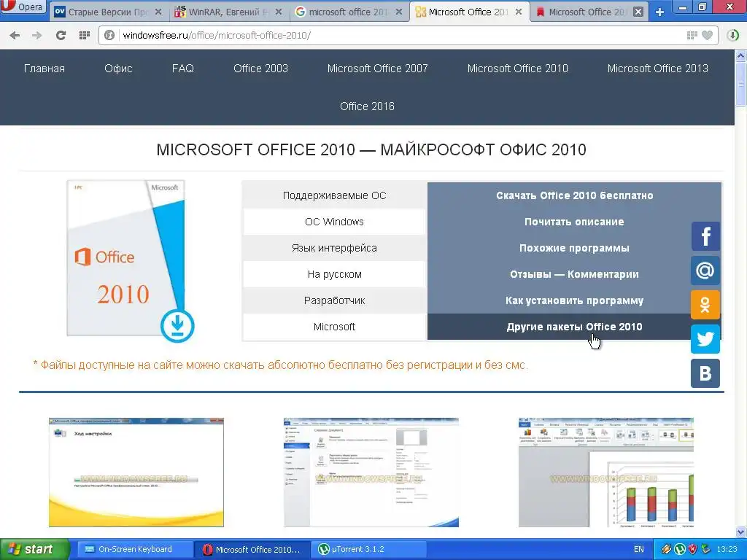Click Другие пакеты Office 2010 link
The width and height of the screenshot is (747, 560).
point(575,327)
